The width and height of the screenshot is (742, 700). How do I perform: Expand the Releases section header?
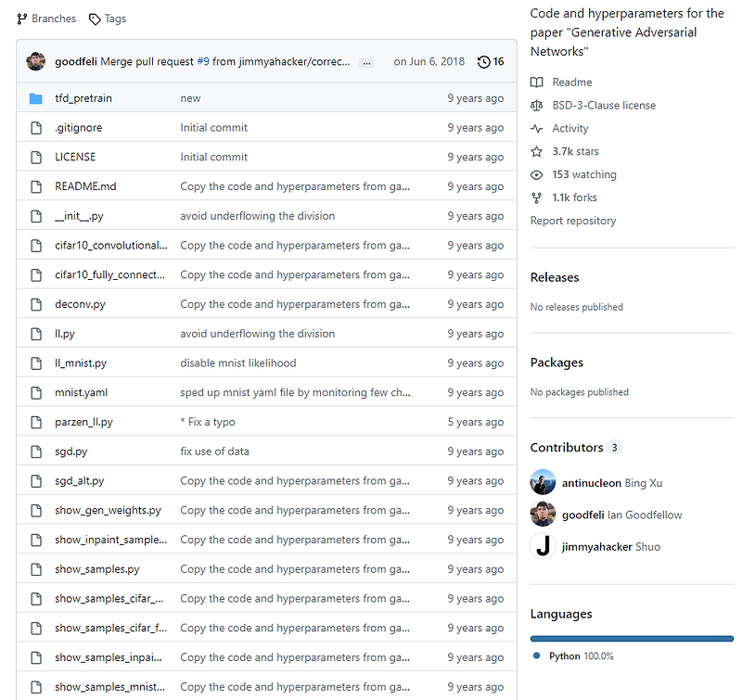point(554,277)
